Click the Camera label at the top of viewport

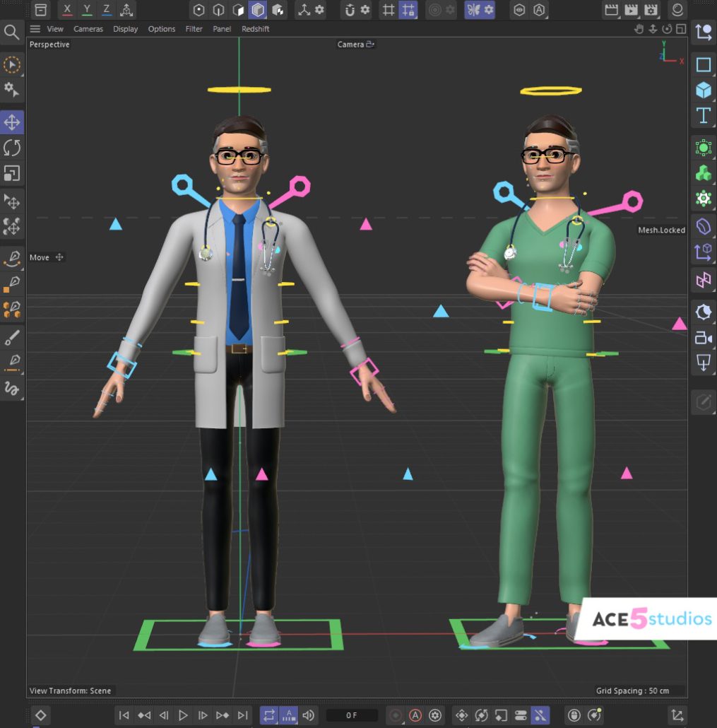click(352, 44)
